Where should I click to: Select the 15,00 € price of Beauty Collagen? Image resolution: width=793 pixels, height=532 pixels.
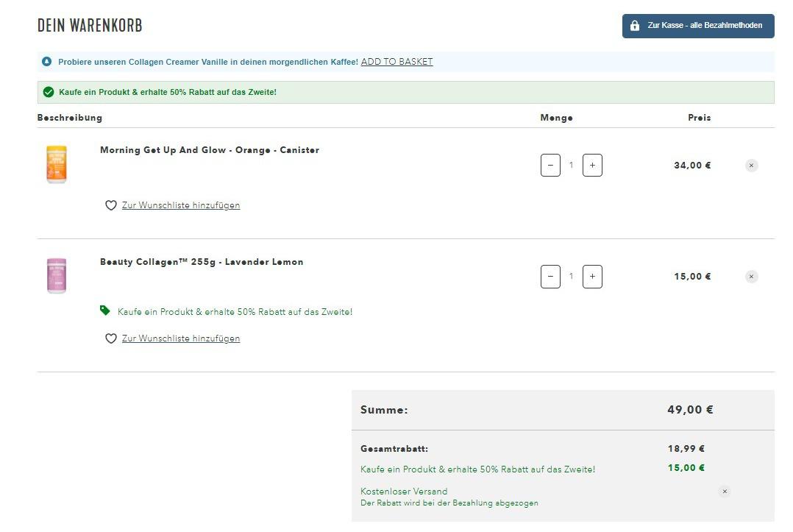pos(691,277)
